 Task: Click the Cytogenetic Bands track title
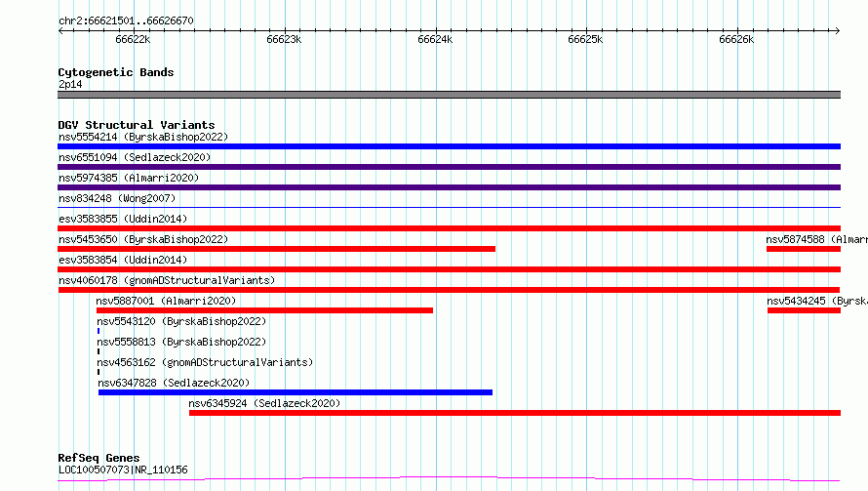pyautogui.click(x=116, y=72)
